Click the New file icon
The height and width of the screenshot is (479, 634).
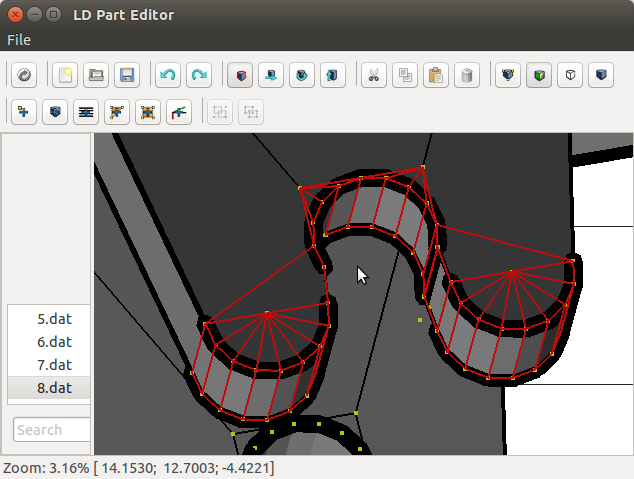(x=65, y=75)
